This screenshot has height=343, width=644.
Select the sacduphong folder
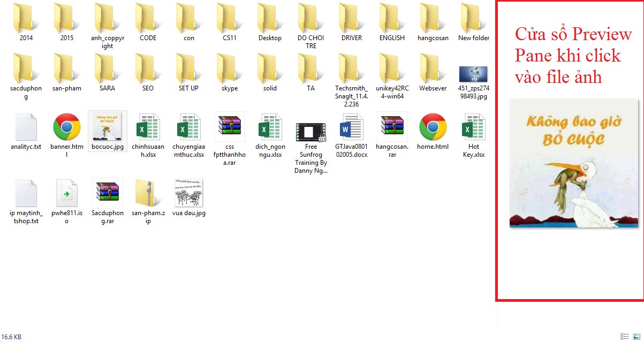point(26,77)
